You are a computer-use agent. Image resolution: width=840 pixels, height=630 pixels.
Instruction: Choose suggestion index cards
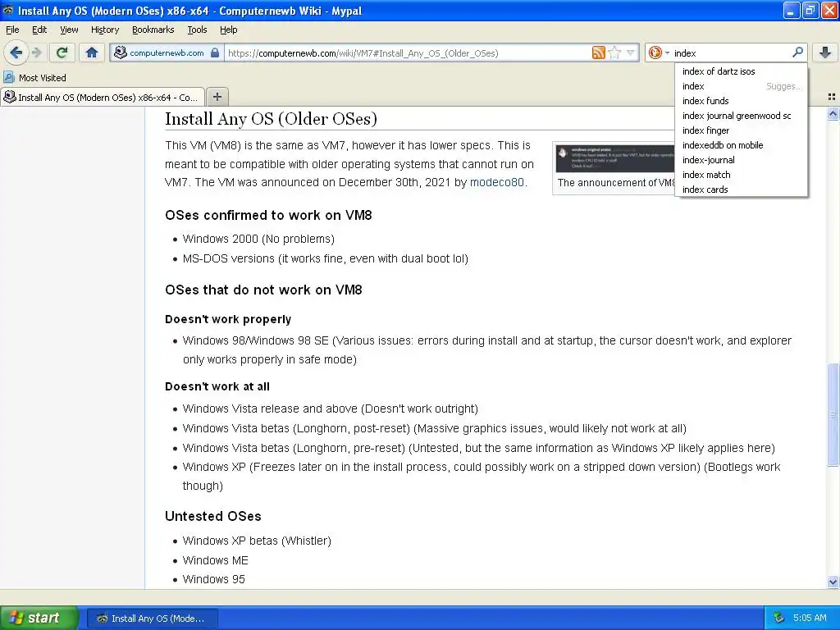742,189
